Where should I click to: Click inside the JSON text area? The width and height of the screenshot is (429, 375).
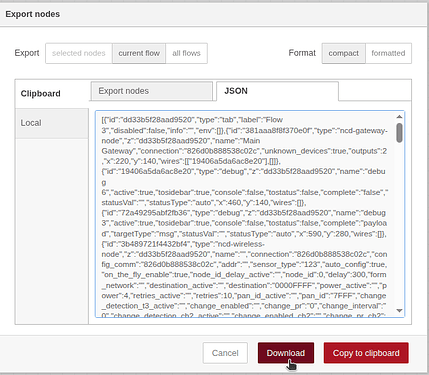245,214
